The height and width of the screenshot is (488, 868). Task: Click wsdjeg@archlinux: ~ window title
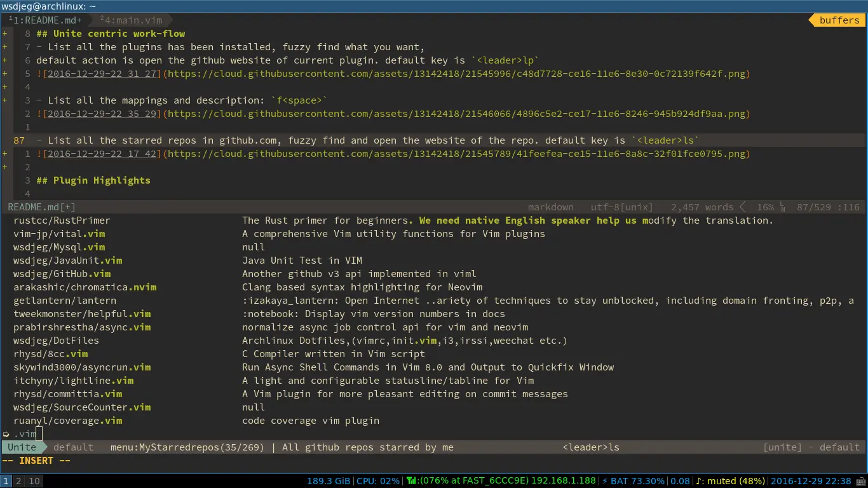pos(49,6)
